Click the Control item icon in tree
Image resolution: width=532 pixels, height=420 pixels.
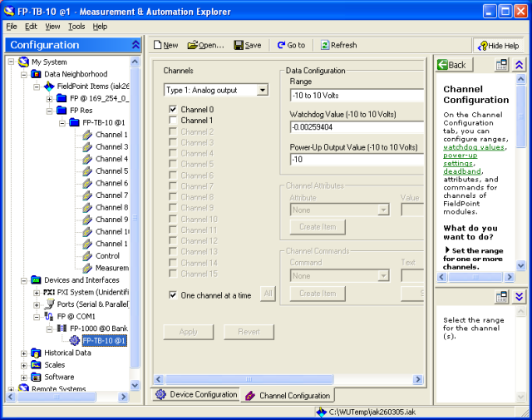(x=87, y=256)
